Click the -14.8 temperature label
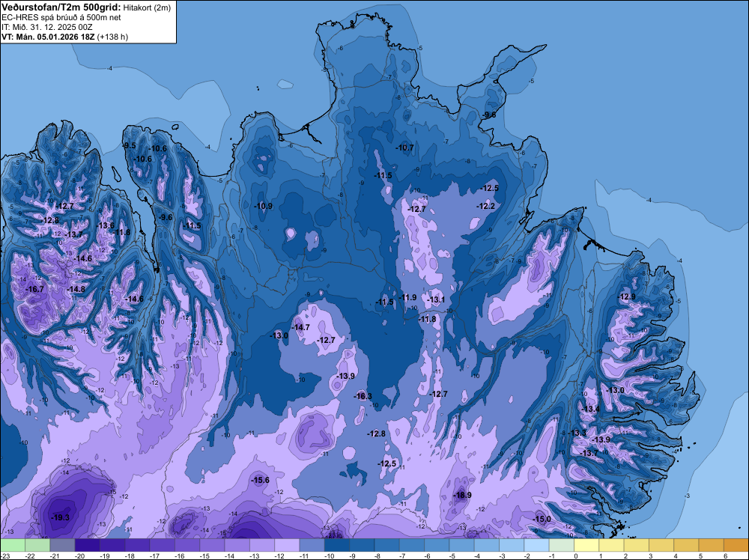The height and width of the screenshot is (560, 749). (x=76, y=289)
